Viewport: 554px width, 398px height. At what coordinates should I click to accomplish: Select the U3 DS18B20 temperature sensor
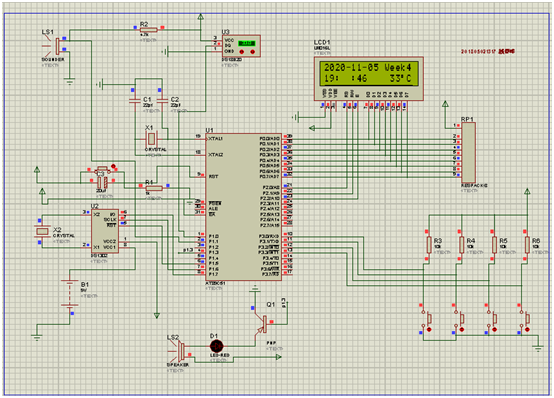(x=241, y=46)
